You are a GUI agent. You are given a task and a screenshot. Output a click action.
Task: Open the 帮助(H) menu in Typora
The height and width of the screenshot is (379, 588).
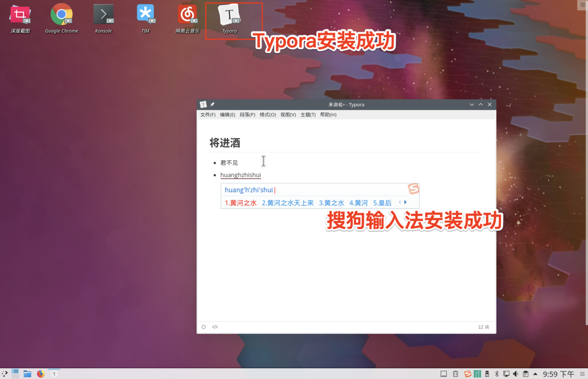point(328,115)
